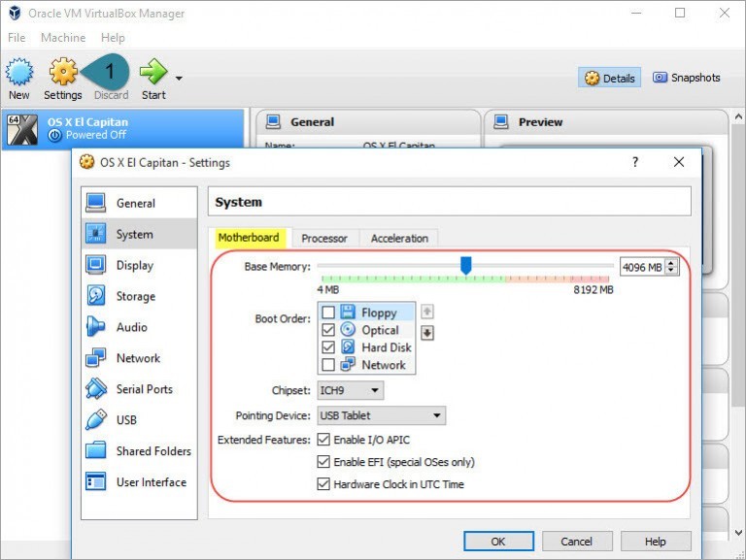Open the Storage settings category

click(x=139, y=296)
